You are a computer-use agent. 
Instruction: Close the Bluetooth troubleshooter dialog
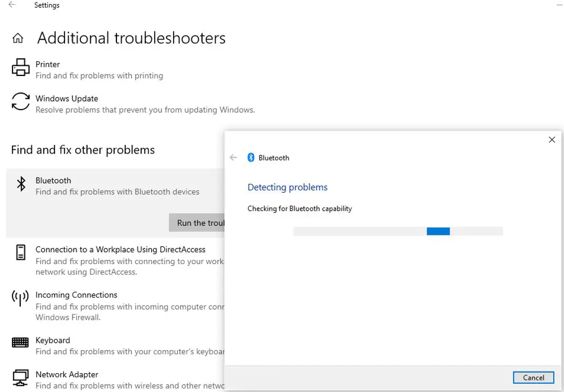click(552, 140)
